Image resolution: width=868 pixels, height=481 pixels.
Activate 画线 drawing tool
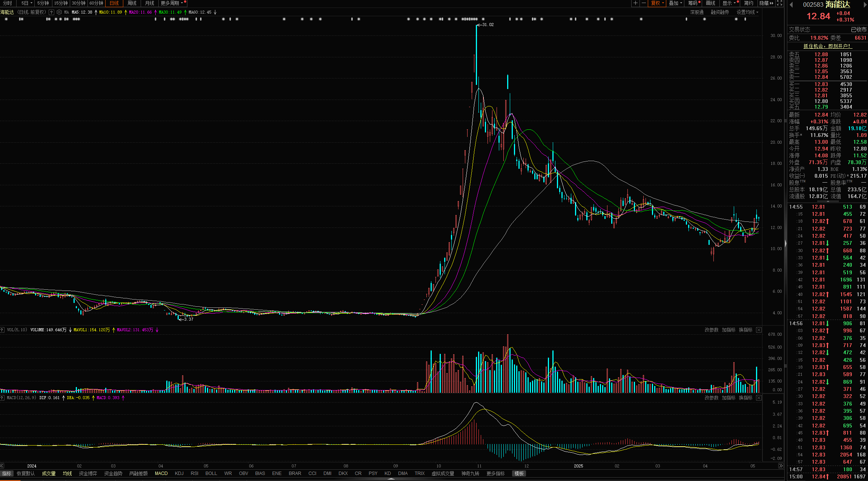pyautogui.click(x=710, y=3)
